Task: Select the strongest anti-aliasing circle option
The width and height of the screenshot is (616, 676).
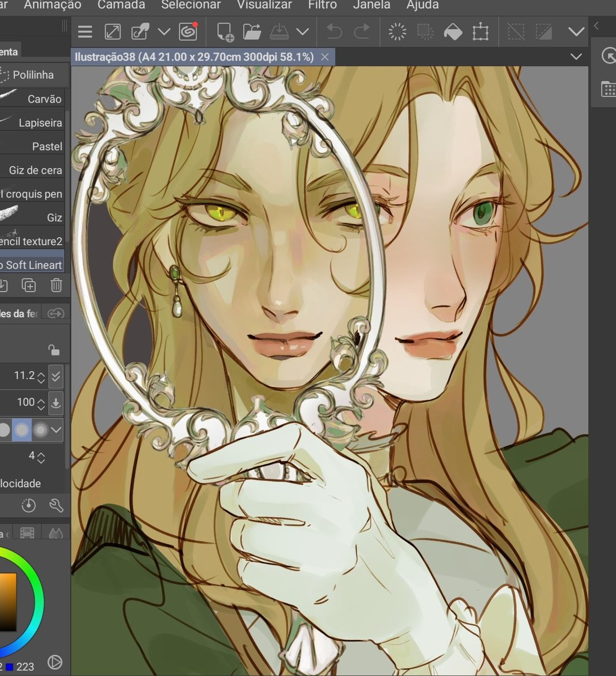Action: pos(40,430)
